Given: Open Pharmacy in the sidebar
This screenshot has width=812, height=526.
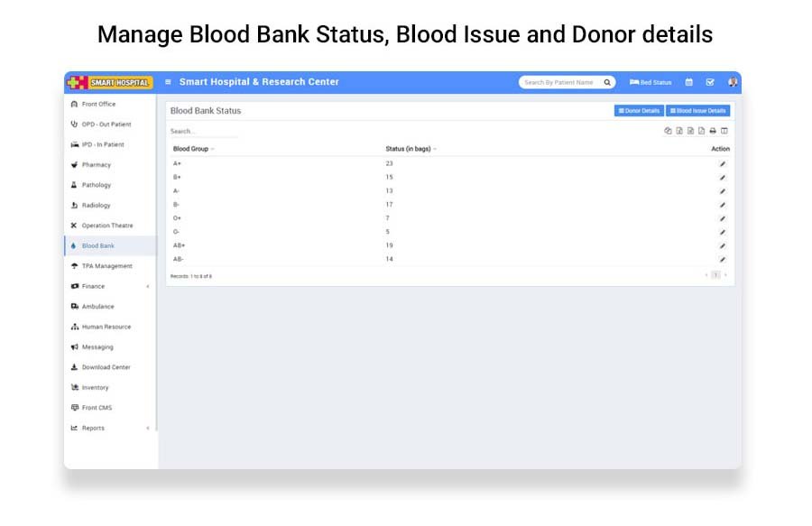Looking at the screenshot, I should 96,165.
